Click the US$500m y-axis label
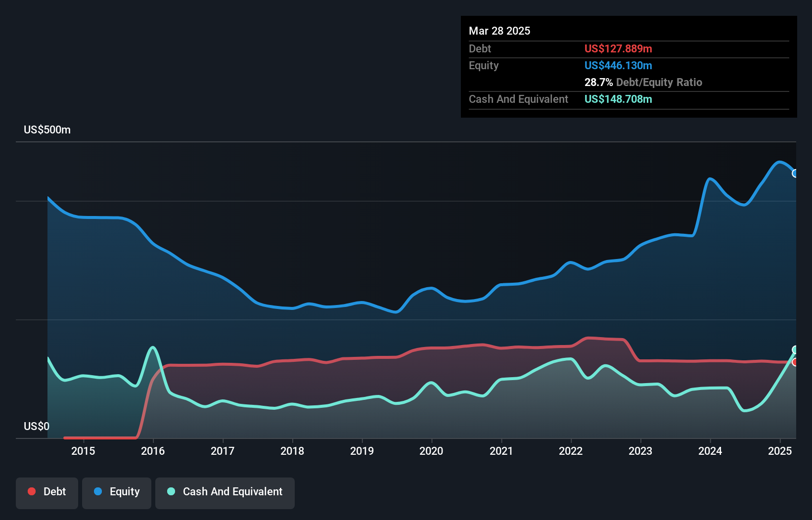The image size is (812, 520). [47, 130]
